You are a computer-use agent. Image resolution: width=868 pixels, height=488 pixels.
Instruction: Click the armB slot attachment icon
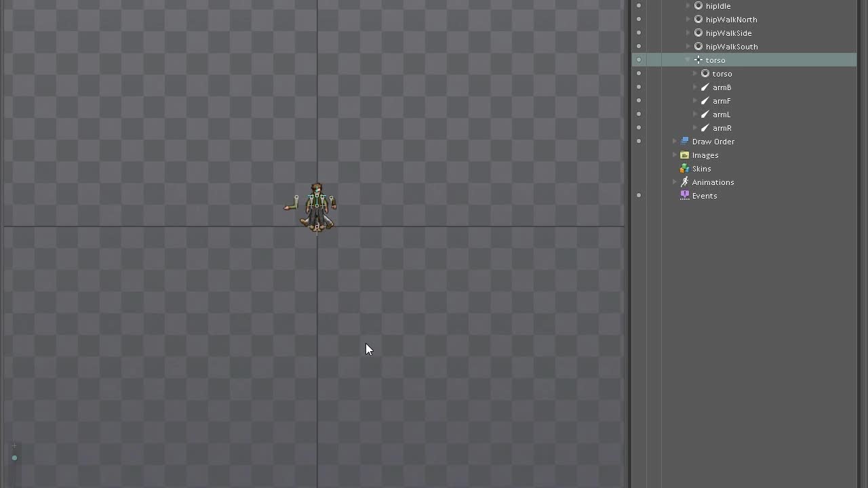[705, 87]
